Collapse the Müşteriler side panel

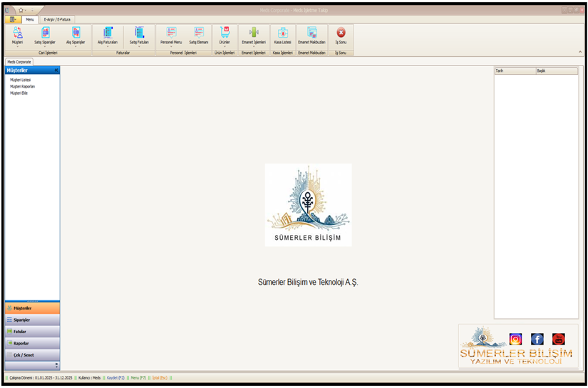coord(56,70)
